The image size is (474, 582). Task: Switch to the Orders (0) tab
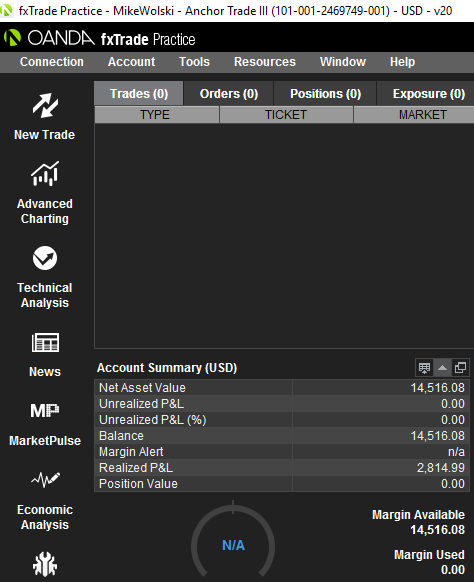click(x=229, y=94)
